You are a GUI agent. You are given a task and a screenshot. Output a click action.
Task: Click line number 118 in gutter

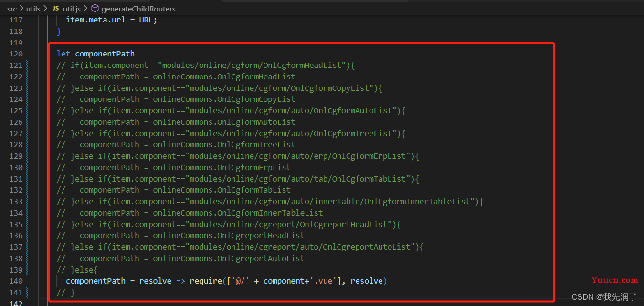16,31
